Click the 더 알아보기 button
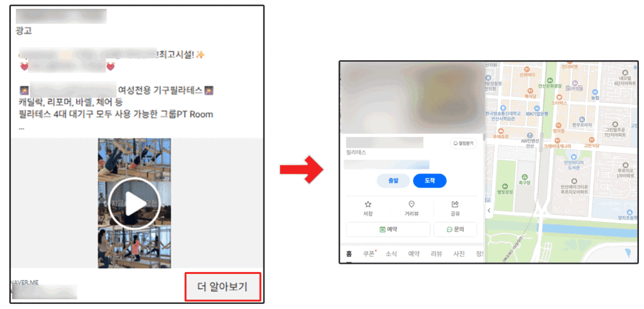 click(x=223, y=287)
